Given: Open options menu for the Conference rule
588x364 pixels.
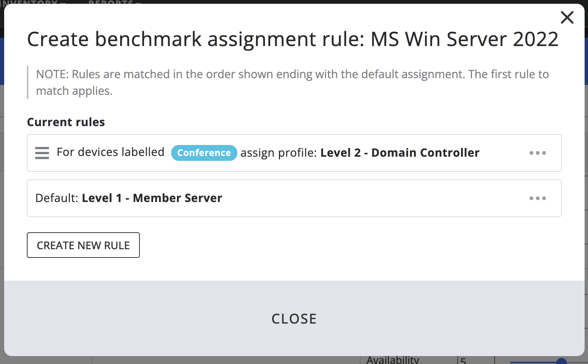Looking at the screenshot, I should pos(537,153).
